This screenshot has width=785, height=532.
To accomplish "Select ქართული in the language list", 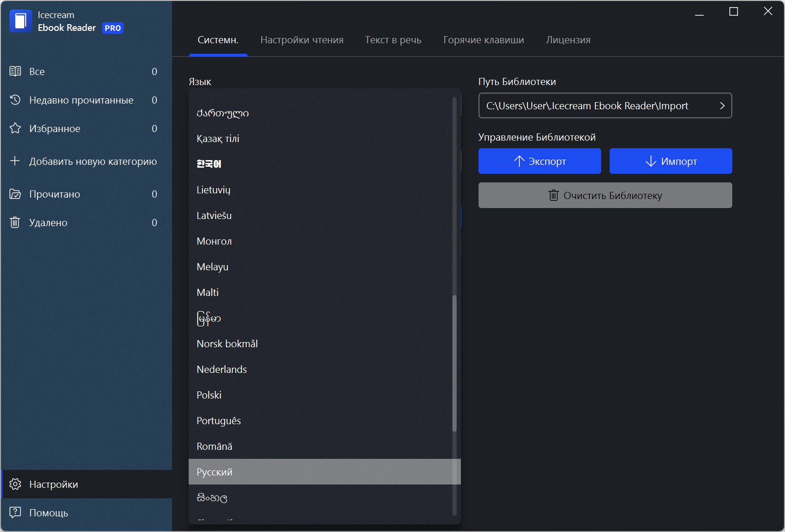I will pos(325,113).
